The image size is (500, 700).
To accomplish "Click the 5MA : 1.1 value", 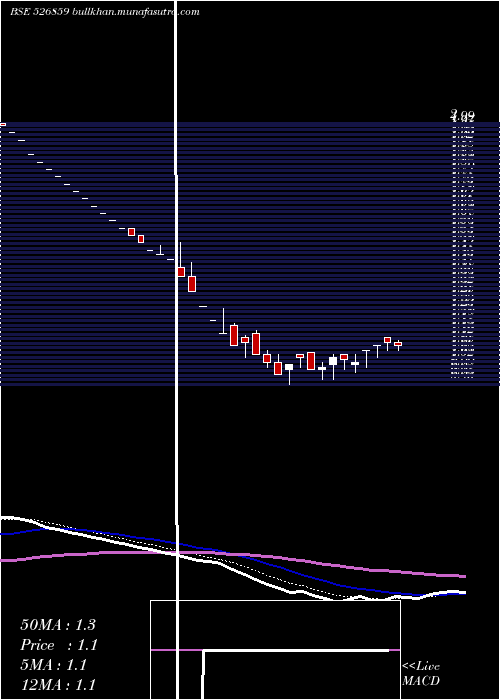I will tap(54, 665).
